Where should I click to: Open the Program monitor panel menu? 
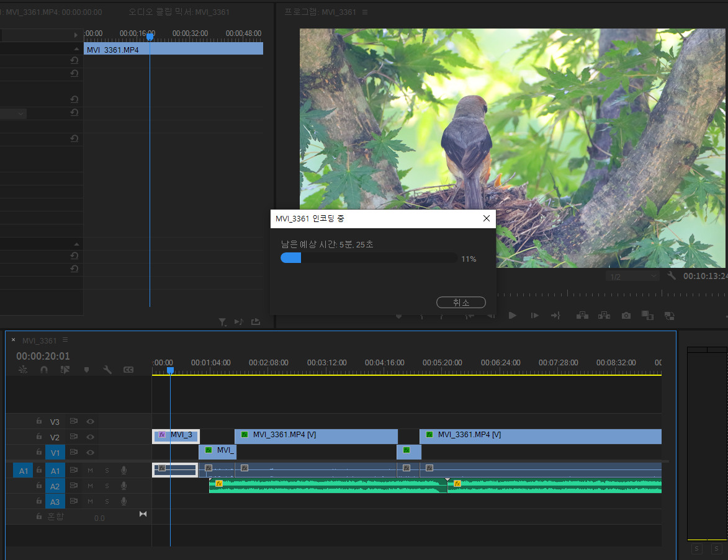click(x=365, y=12)
